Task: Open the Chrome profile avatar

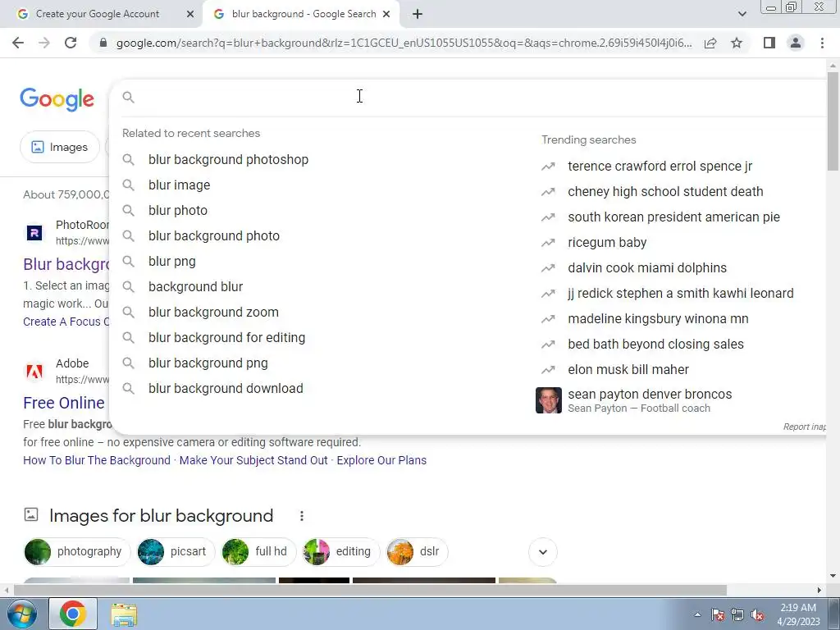Action: pos(796,43)
